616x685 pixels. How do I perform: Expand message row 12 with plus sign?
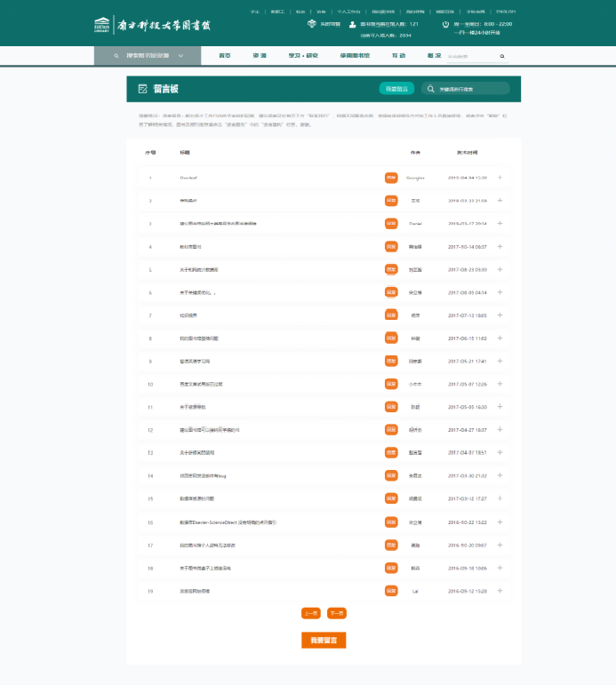(500, 430)
